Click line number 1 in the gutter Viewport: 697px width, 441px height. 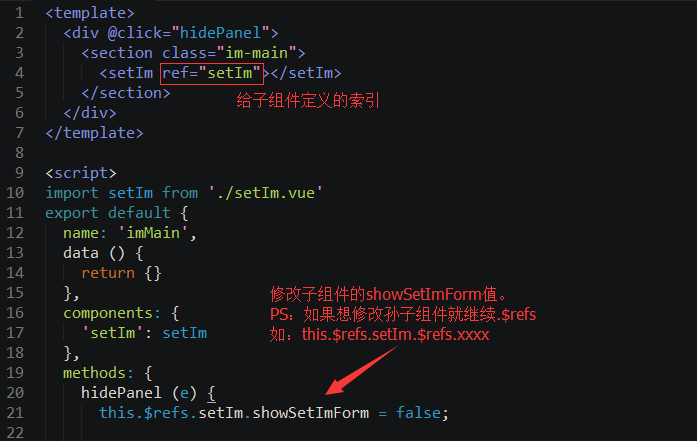(19, 14)
